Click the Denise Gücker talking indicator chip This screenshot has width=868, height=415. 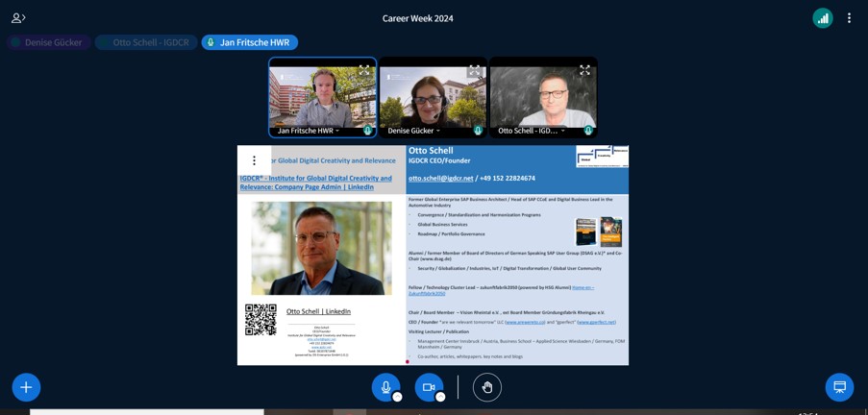[x=49, y=42]
